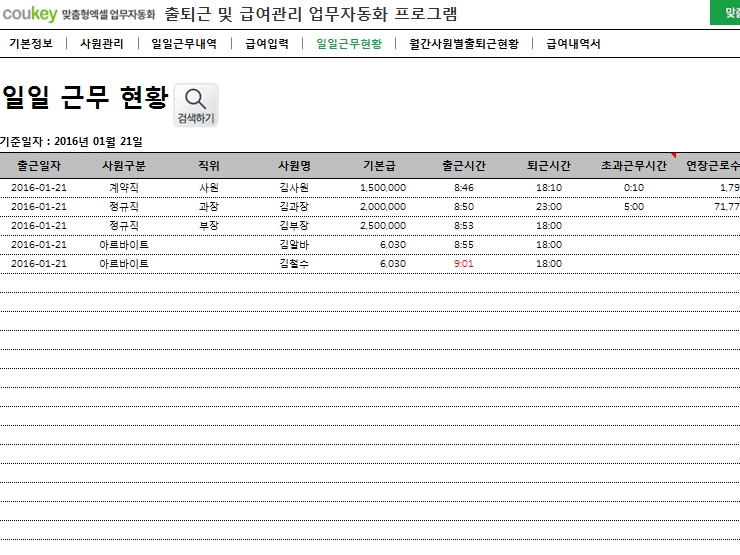Switch to the 급여내역서 tab
740x555 pixels.
click(x=573, y=44)
